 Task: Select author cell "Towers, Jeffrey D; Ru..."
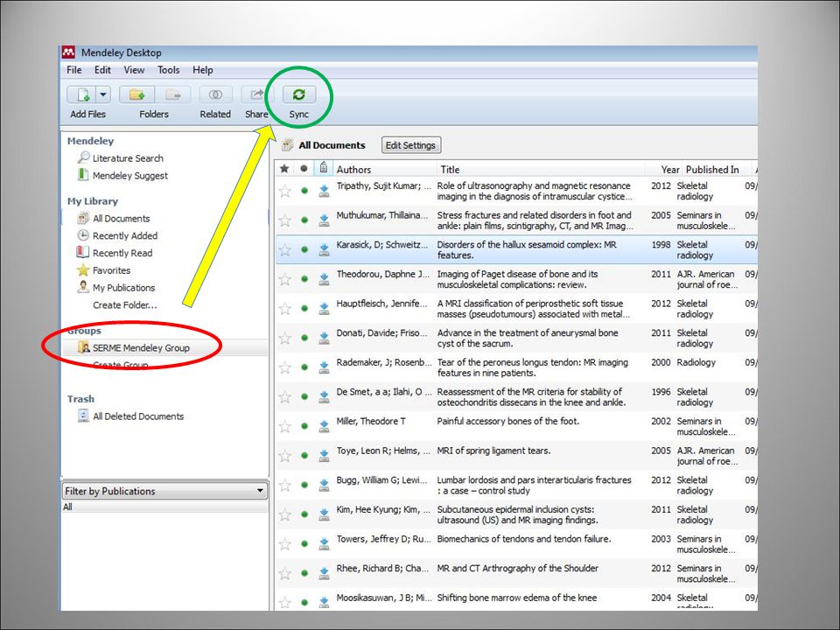point(383,539)
